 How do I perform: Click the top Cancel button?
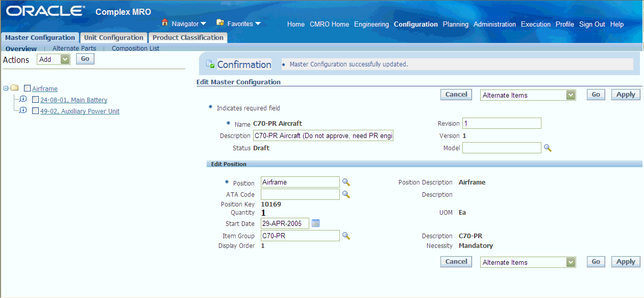pos(456,95)
